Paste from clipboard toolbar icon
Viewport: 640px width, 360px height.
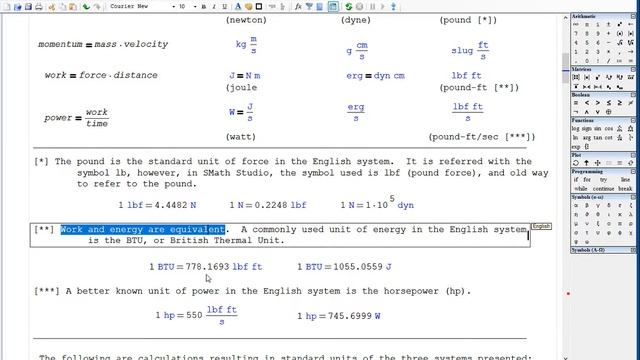click(x=73, y=7)
